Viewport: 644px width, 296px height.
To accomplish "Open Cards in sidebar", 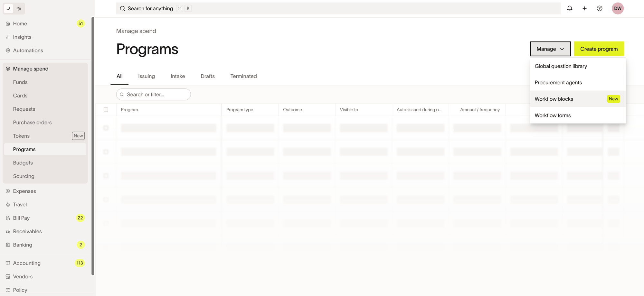I will [x=45, y=96].
